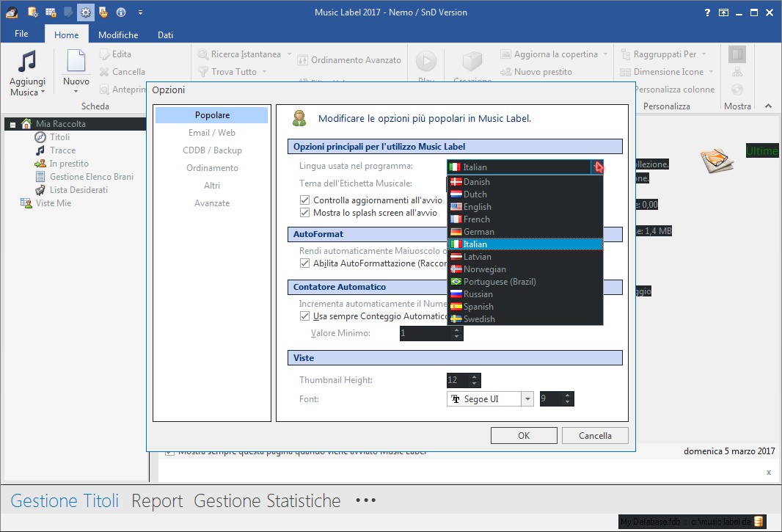Toggle Usa sempre Conteggio Automatico checkbox

304,316
